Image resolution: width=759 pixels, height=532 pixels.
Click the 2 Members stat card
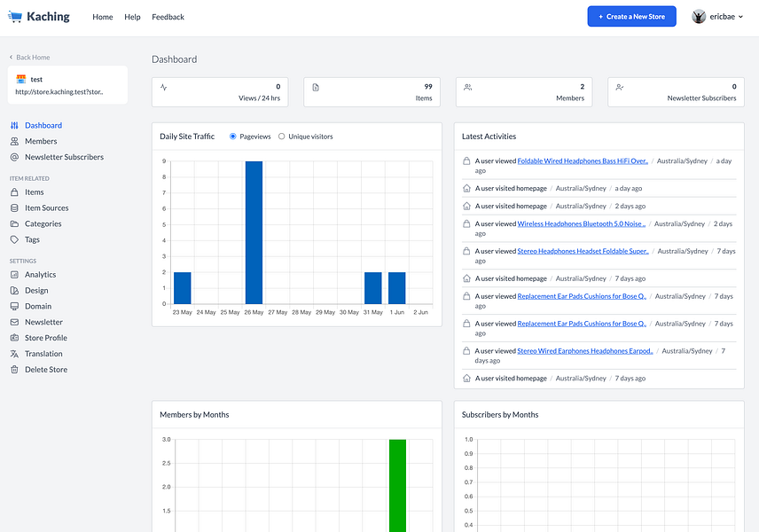click(524, 92)
